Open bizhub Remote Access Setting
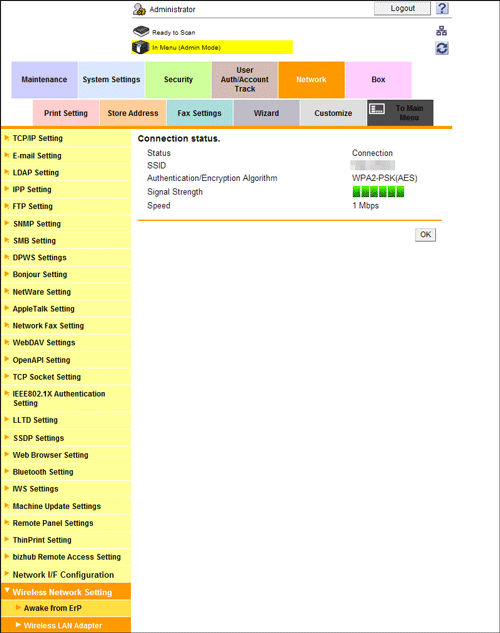This screenshot has width=500, height=633. point(66,557)
